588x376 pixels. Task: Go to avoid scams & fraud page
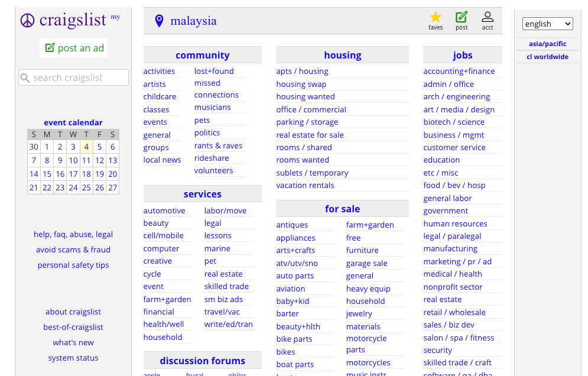(73, 249)
